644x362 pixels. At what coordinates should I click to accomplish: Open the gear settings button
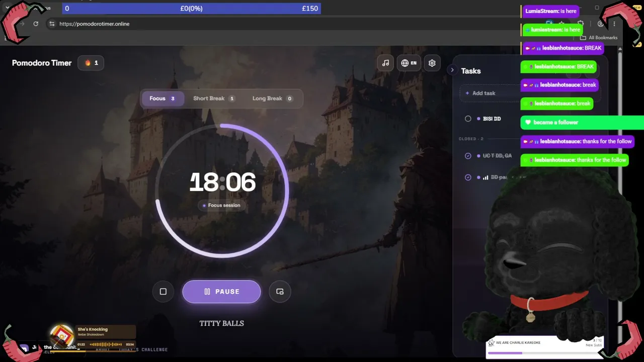pyautogui.click(x=432, y=63)
